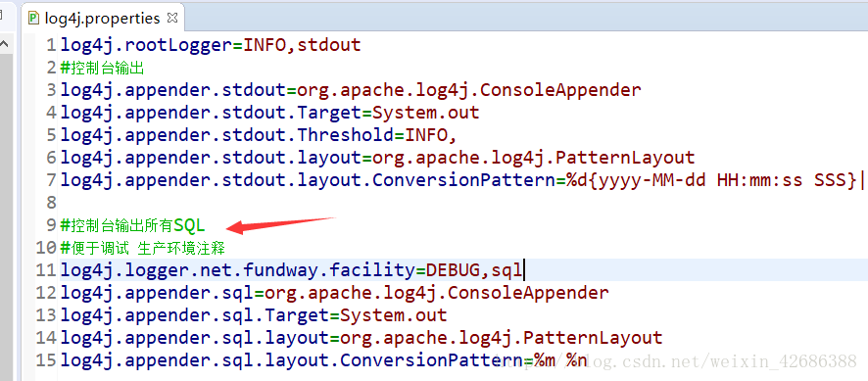Click line 11 log4j.logger.net.fundway.facility=DEBUG,sql

pyautogui.click(x=291, y=270)
